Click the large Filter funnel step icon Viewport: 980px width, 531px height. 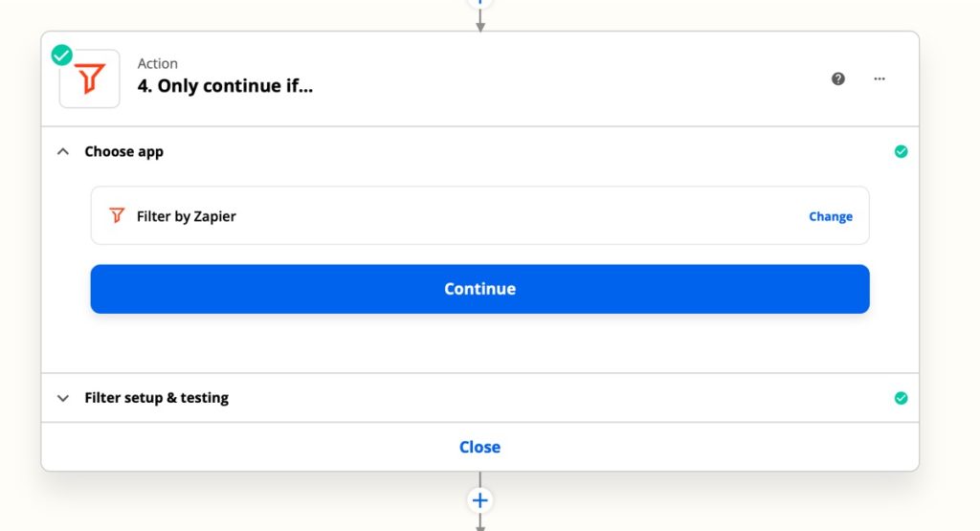pyautogui.click(x=89, y=79)
